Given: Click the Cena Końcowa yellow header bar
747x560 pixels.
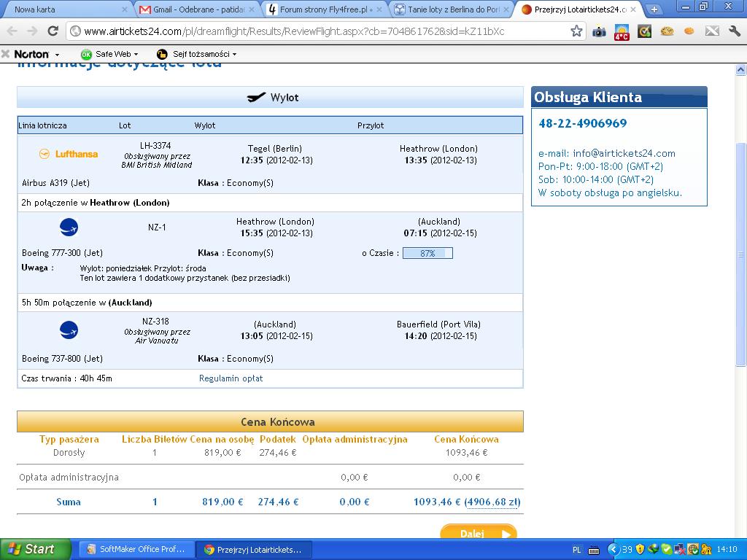Looking at the screenshot, I should pyautogui.click(x=270, y=422).
